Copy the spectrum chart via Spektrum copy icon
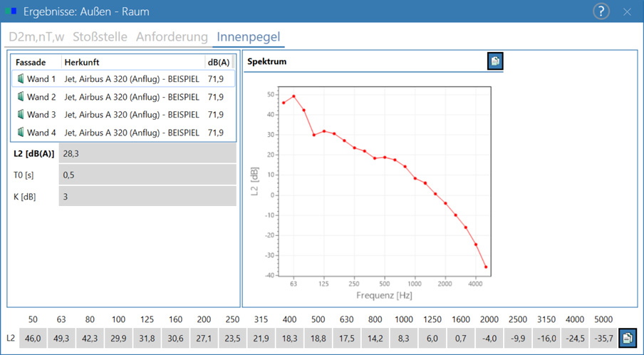Image resolution: width=644 pixels, height=355 pixels. click(x=495, y=61)
